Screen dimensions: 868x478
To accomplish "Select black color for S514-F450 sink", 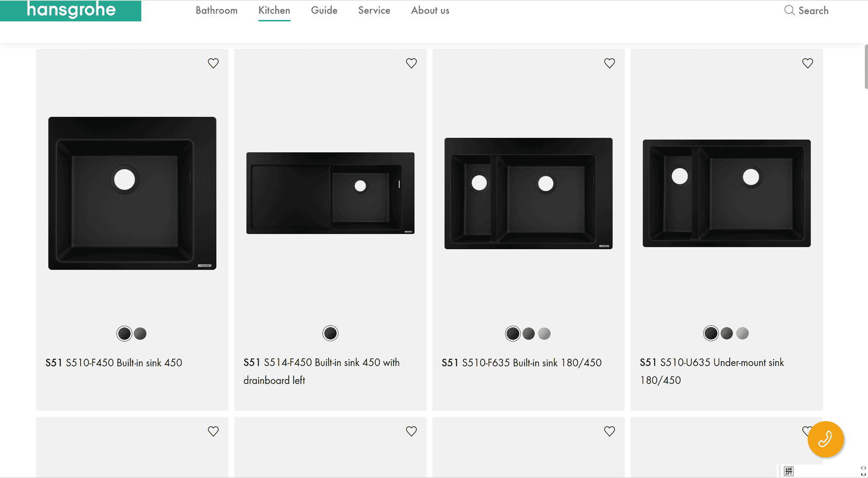I will tap(330, 333).
